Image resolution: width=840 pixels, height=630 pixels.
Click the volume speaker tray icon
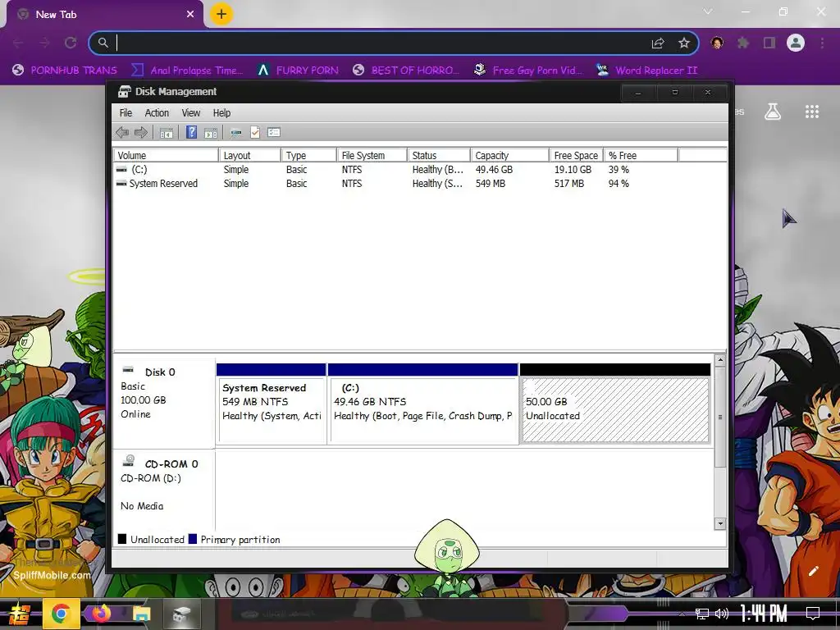[722, 614]
